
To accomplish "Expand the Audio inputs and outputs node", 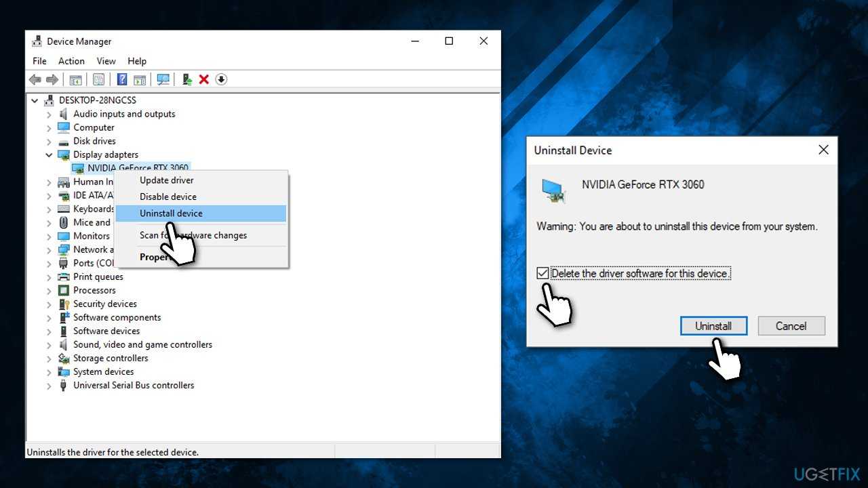I will 49,114.
